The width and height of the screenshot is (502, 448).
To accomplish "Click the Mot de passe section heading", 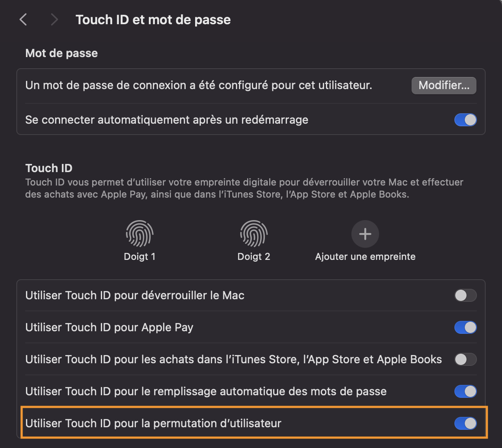I will tap(61, 53).
